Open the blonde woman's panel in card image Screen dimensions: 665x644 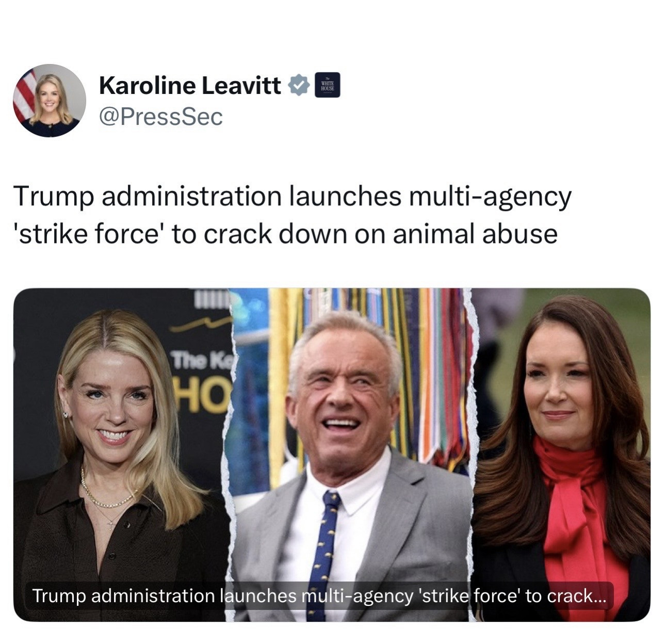tap(123, 454)
